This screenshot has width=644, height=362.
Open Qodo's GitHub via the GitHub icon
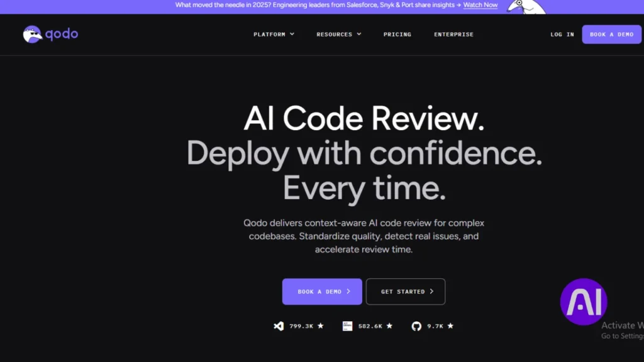(x=418, y=326)
